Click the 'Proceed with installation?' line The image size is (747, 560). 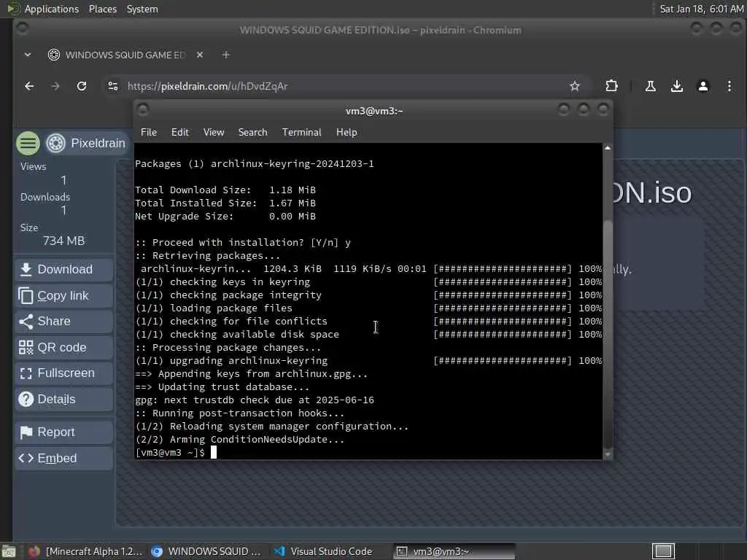click(x=242, y=242)
